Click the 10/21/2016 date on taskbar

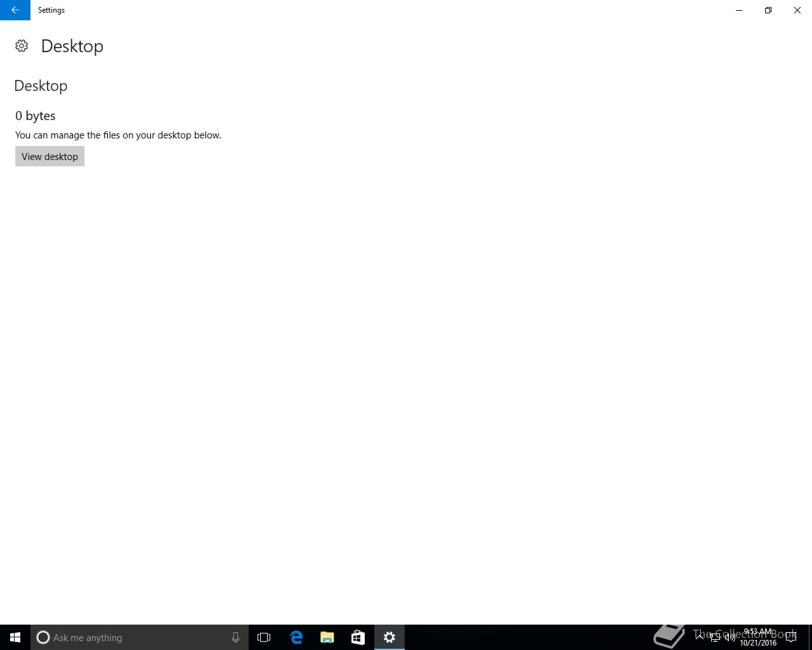click(758, 643)
